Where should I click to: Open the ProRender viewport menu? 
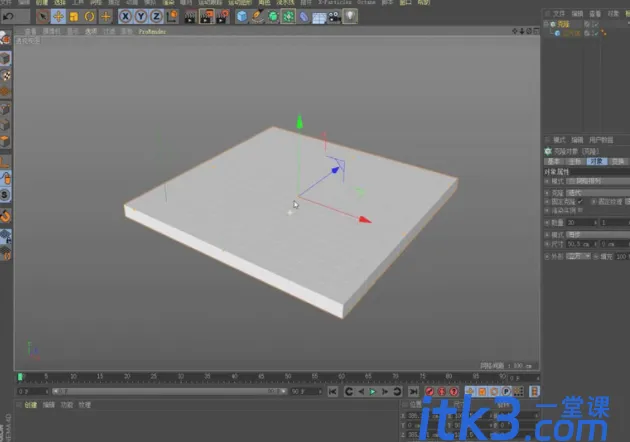click(x=152, y=31)
